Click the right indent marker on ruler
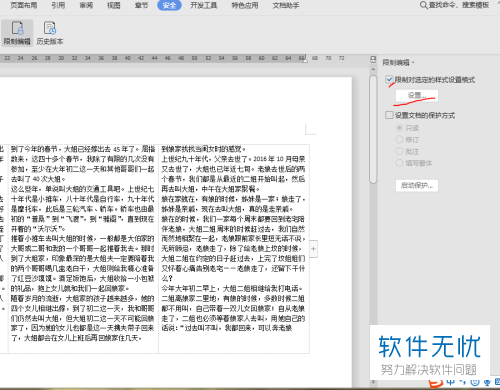 (x=305, y=60)
